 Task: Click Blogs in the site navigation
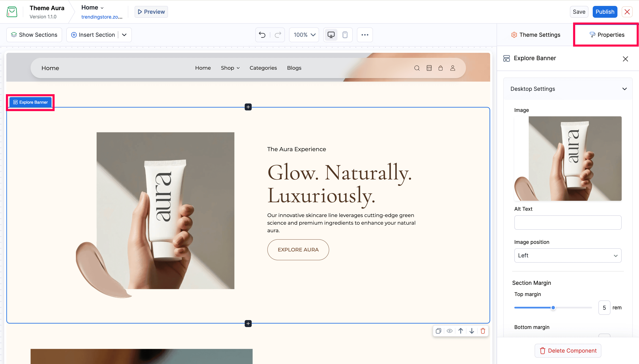[x=294, y=68]
